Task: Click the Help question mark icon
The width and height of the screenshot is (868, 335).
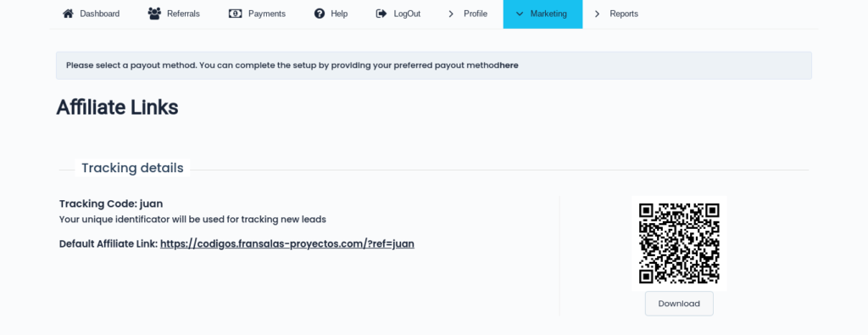Action: point(320,14)
